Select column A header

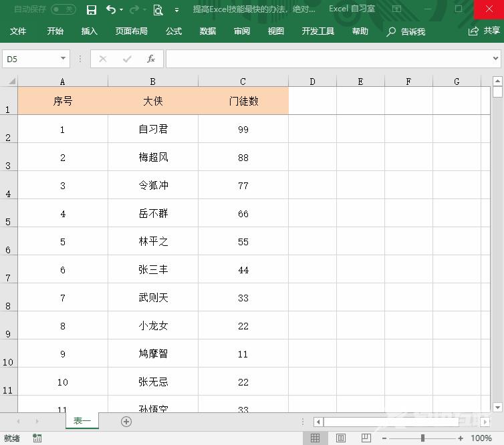(x=63, y=82)
